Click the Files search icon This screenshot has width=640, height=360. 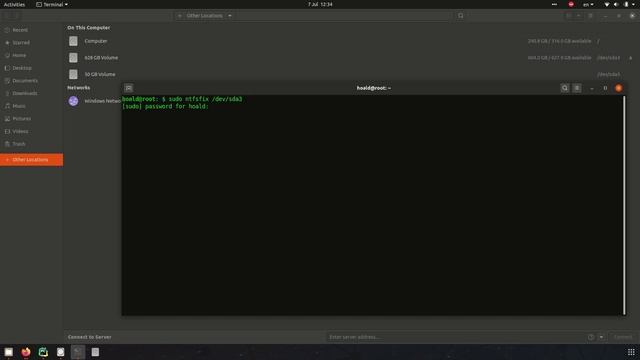coord(460,16)
